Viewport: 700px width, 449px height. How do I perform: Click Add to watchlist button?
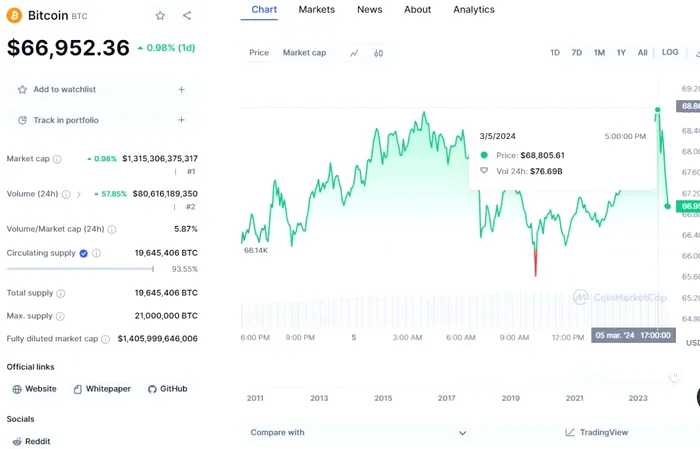click(x=102, y=90)
